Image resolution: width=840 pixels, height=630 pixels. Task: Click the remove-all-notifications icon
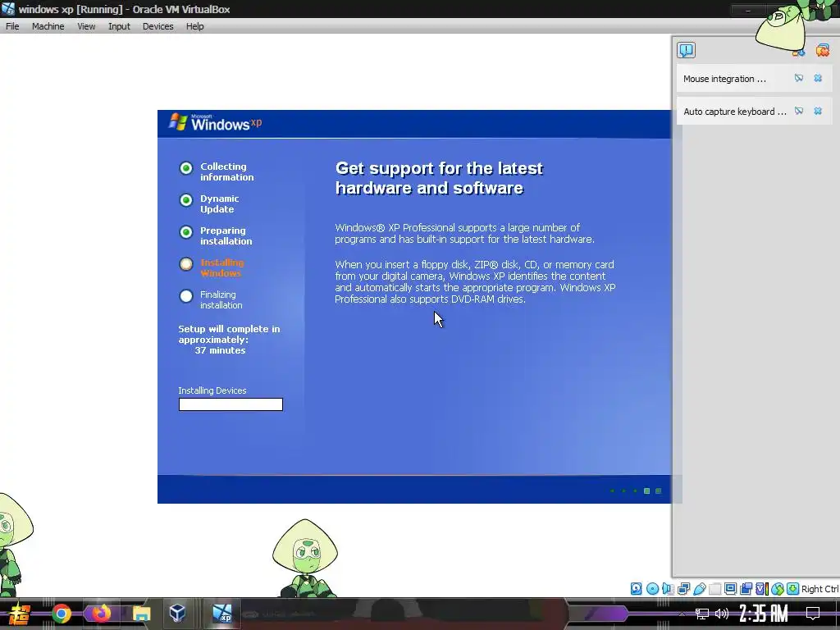822,50
